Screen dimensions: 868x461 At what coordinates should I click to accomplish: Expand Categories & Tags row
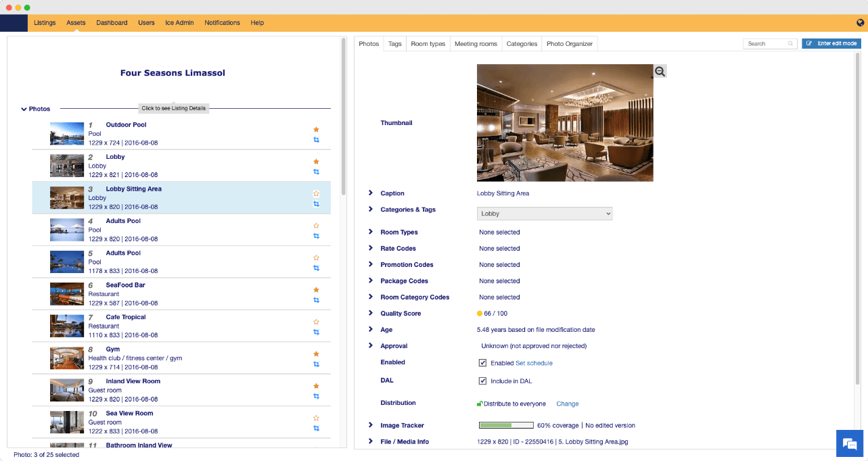(x=371, y=209)
